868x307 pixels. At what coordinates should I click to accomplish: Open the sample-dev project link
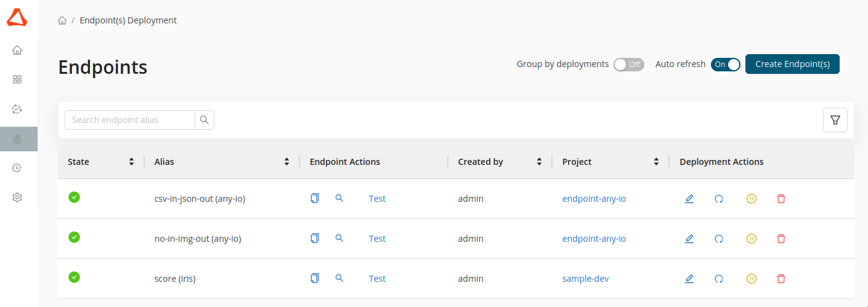[x=585, y=279]
